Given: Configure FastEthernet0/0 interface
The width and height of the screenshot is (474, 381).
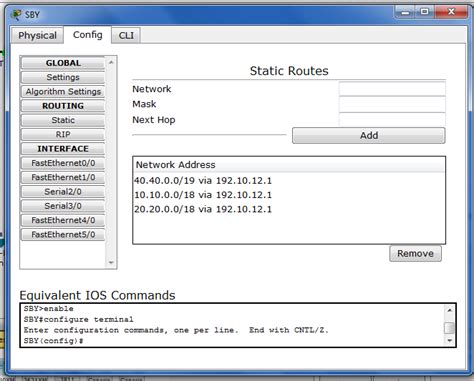Looking at the screenshot, I should point(63,163).
